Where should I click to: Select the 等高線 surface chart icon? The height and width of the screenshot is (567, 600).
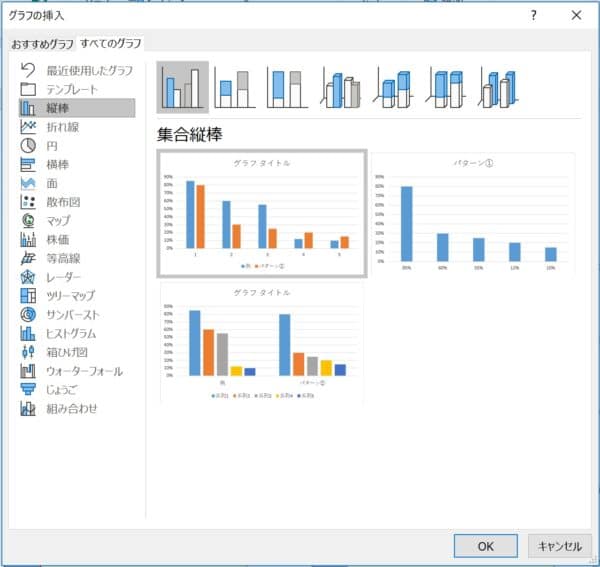28,258
